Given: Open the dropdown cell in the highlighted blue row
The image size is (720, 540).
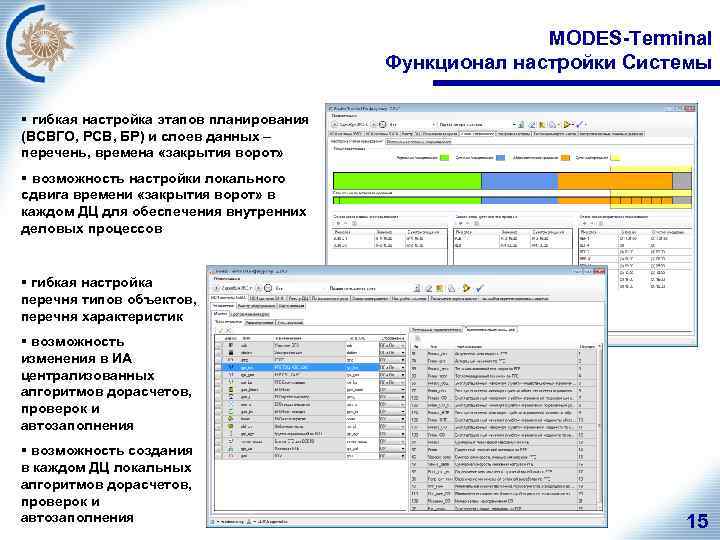Looking at the screenshot, I should coord(393,367).
